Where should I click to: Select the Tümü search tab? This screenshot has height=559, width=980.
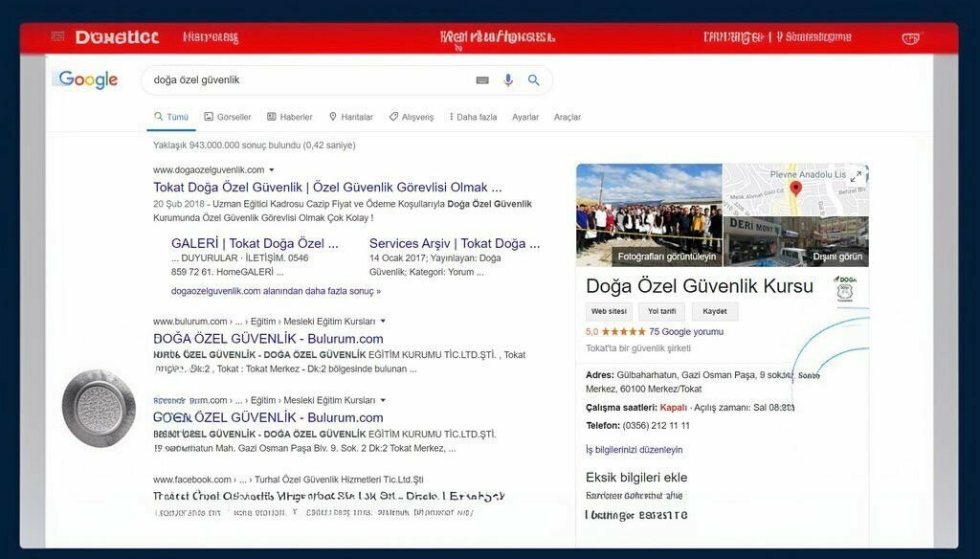(171, 117)
